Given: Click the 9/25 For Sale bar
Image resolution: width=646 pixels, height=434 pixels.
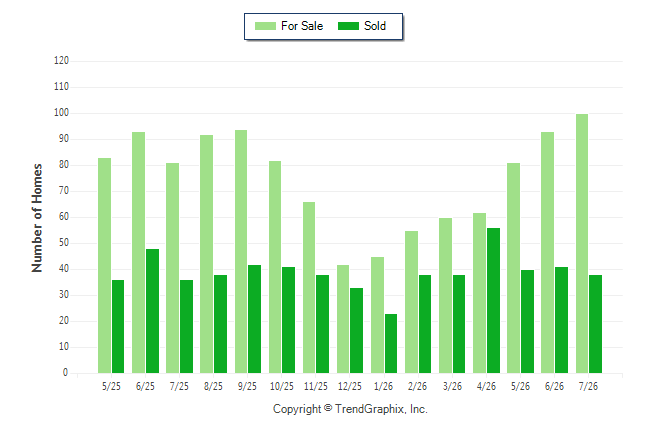Looking at the screenshot, I should (241, 251).
